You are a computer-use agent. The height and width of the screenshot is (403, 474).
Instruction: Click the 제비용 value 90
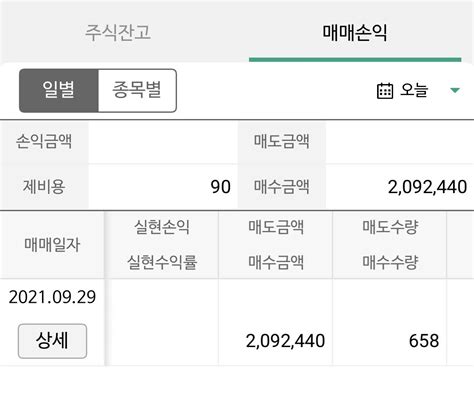[221, 187]
